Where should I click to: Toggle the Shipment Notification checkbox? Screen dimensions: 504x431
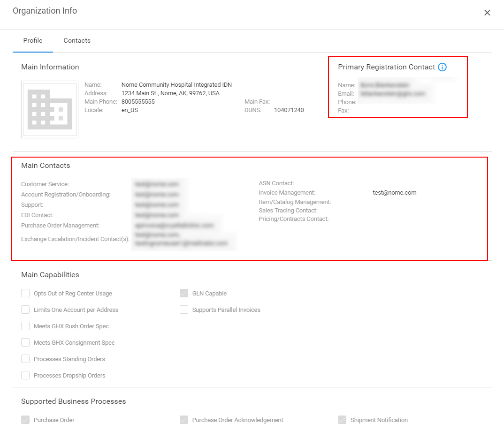(x=342, y=420)
